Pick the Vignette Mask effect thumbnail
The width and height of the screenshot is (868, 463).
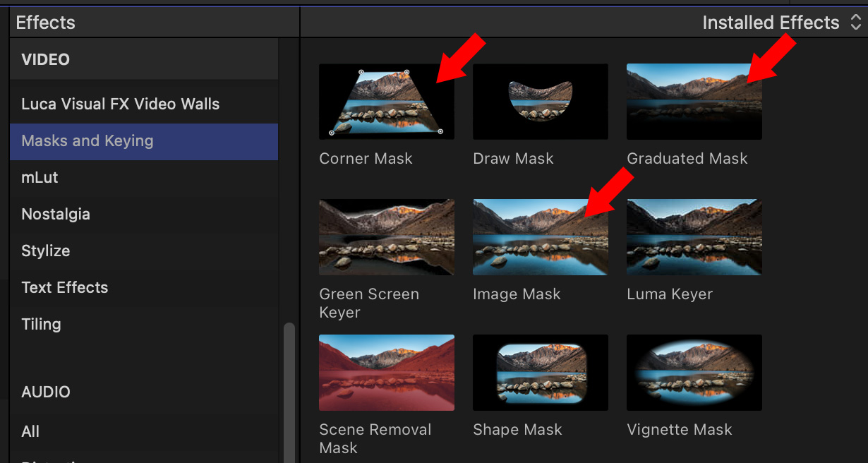(694, 373)
